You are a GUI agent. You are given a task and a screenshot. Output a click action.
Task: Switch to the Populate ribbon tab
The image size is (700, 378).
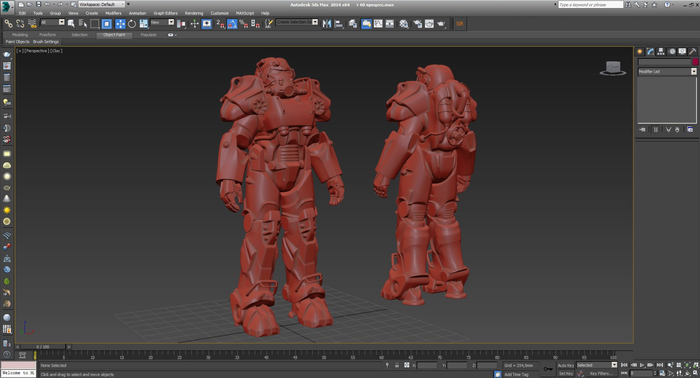pos(149,34)
